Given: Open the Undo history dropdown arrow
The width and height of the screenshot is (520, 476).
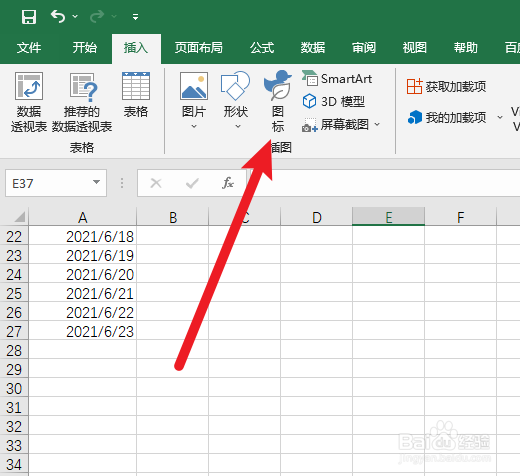Looking at the screenshot, I should (x=75, y=16).
